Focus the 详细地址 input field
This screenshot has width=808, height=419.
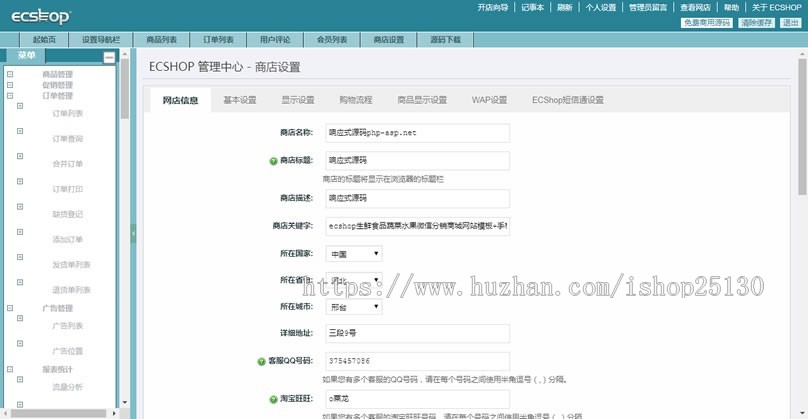[x=417, y=333]
